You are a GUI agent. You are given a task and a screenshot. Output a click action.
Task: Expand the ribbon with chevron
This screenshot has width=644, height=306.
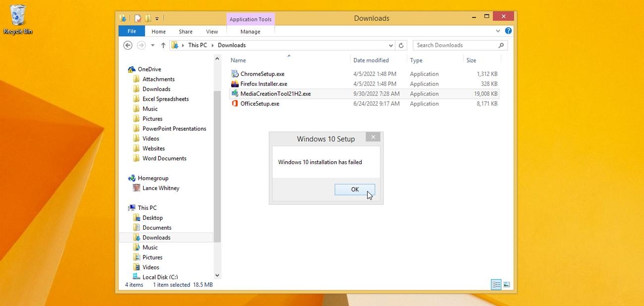tap(498, 31)
